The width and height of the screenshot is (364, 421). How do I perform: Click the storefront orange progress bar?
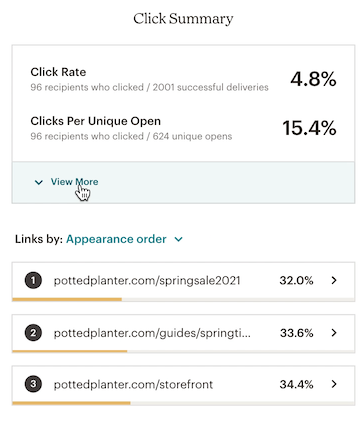[71, 403]
